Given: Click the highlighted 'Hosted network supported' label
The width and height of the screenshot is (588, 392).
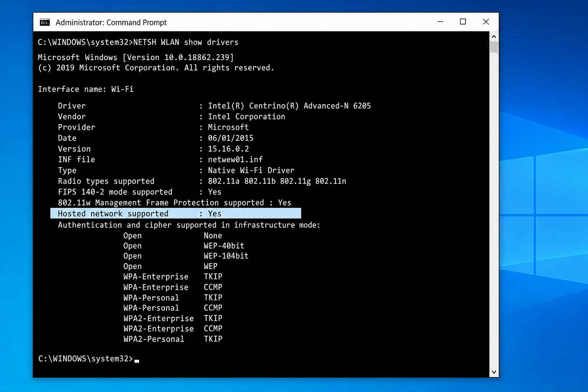Looking at the screenshot, I should 113,214.
